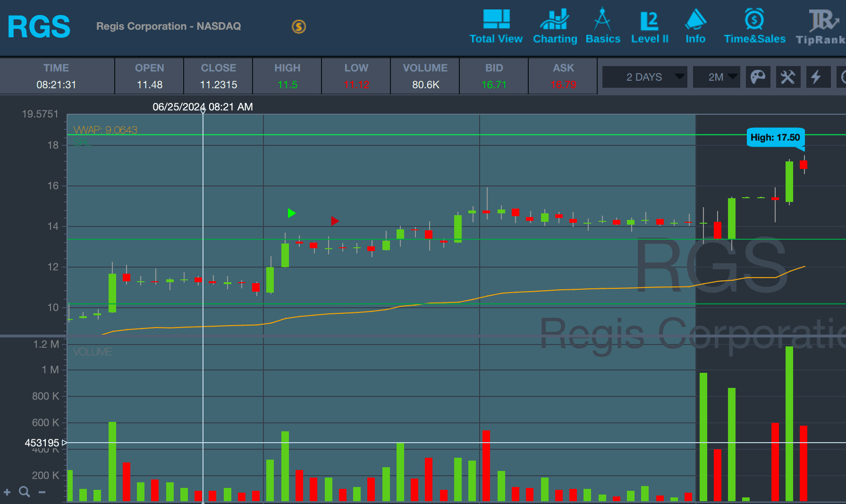Expand the 2 DAYS range dropdown
Viewport: 846px width, 504px height.
[x=645, y=77]
